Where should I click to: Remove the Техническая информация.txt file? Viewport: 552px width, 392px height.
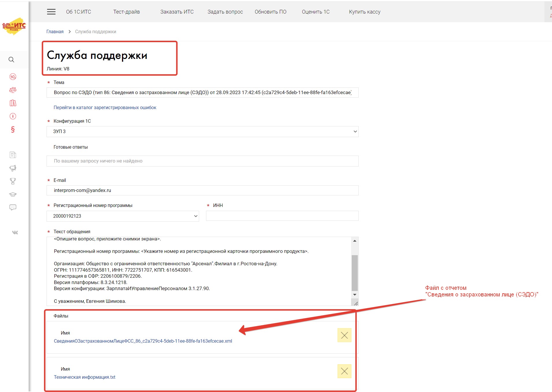(x=344, y=371)
